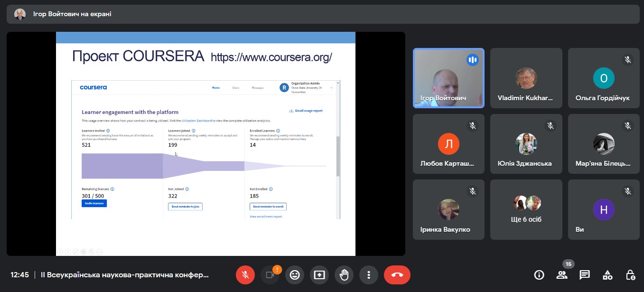Click the 'here' link under Enrolled Learners
Image resolution: width=644 pixels, height=292 pixels.
click(x=303, y=139)
